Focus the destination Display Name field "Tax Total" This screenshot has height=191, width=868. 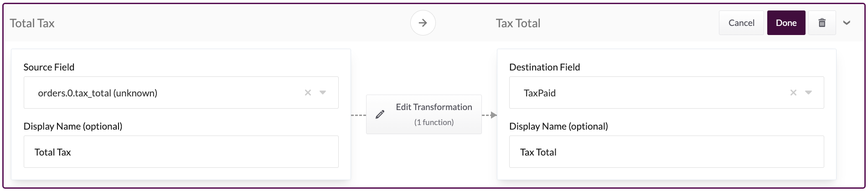pyautogui.click(x=666, y=152)
